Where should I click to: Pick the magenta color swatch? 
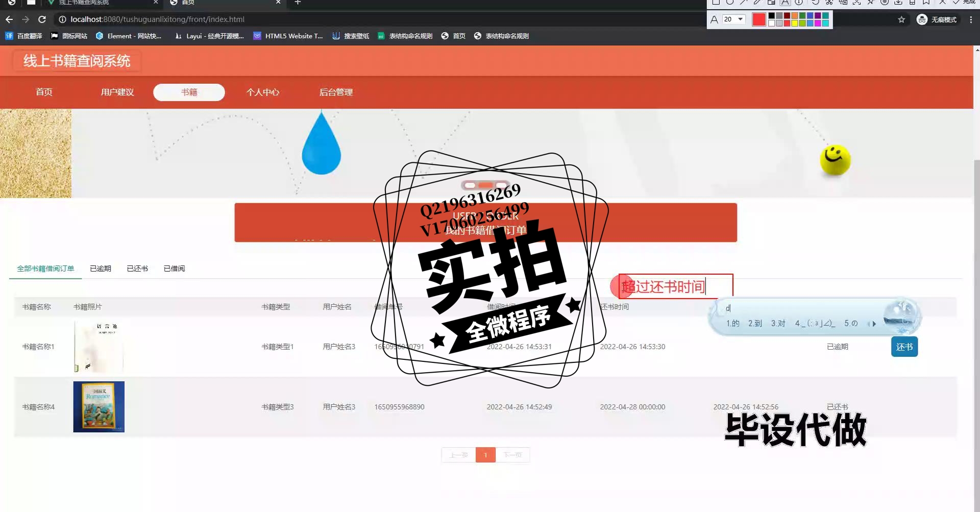point(818,23)
